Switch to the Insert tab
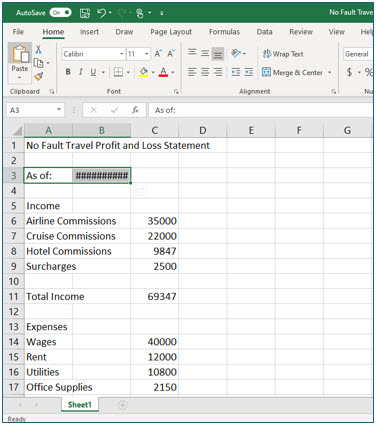Screen dimensions: 376x424 point(89,32)
